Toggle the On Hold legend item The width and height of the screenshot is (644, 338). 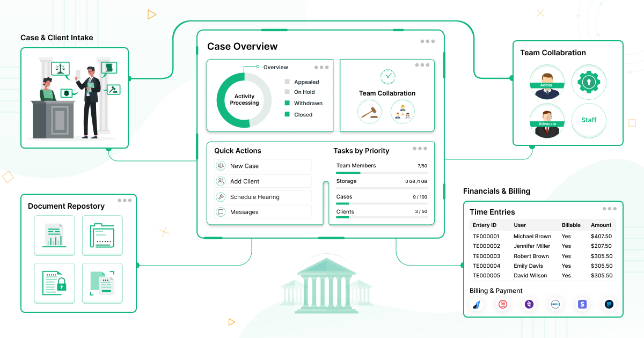pyautogui.click(x=299, y=92)
